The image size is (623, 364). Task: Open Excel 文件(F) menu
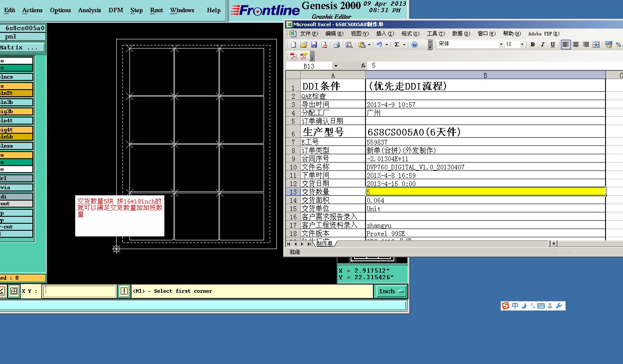pyautogui.click(x=308, y=34)
